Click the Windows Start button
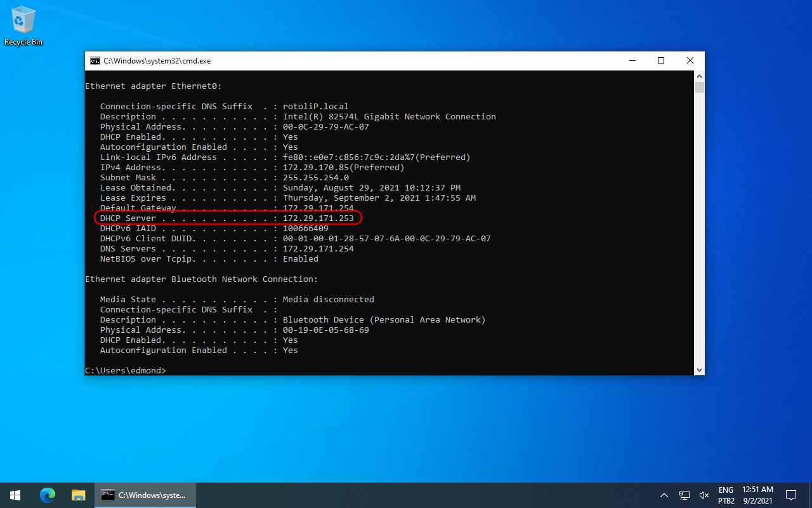The width and height of the screenshot is (812, 508). pos(15,495)
